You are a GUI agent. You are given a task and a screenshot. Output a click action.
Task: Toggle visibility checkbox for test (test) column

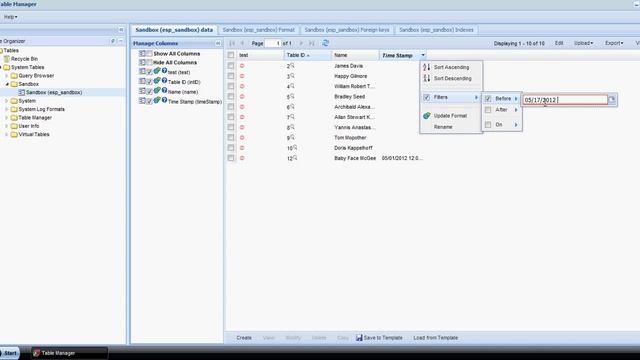[x=149, y=72]
